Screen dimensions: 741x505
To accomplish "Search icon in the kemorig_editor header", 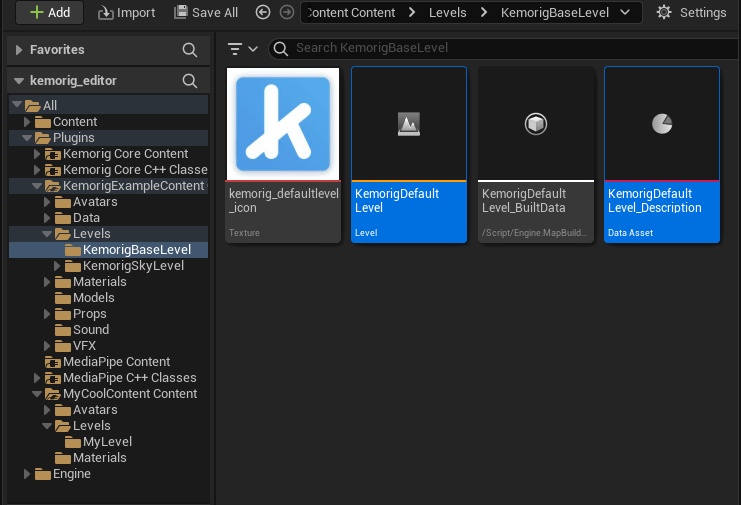I will [190, 81].
